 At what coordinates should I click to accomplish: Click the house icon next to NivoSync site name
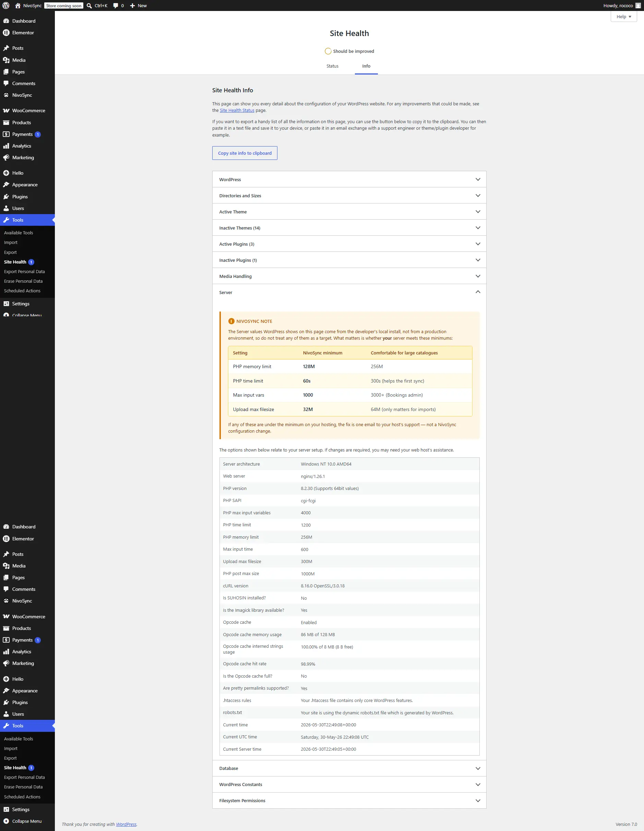click(17, 6)
